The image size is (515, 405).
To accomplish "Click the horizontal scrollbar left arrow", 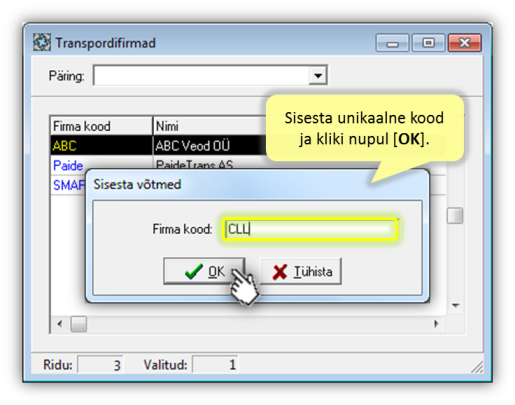I will 60,324.
